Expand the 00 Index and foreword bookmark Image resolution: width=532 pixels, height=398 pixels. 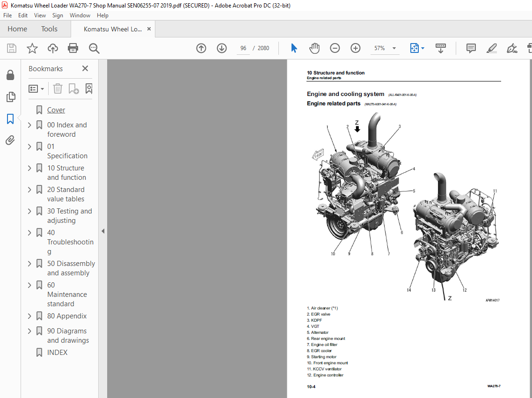point(29,125)
